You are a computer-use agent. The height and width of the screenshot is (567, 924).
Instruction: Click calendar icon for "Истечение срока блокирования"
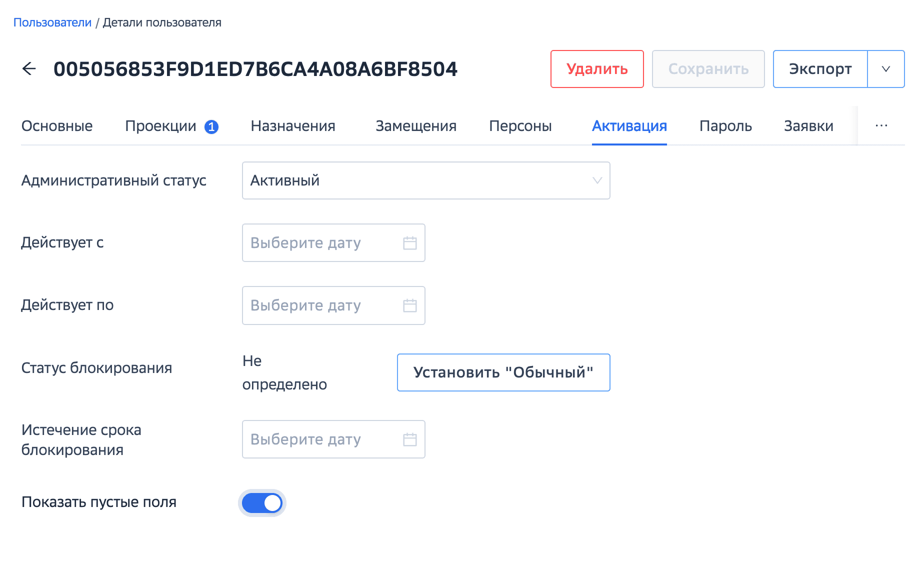pyautogui.click(x=410, y=439)
